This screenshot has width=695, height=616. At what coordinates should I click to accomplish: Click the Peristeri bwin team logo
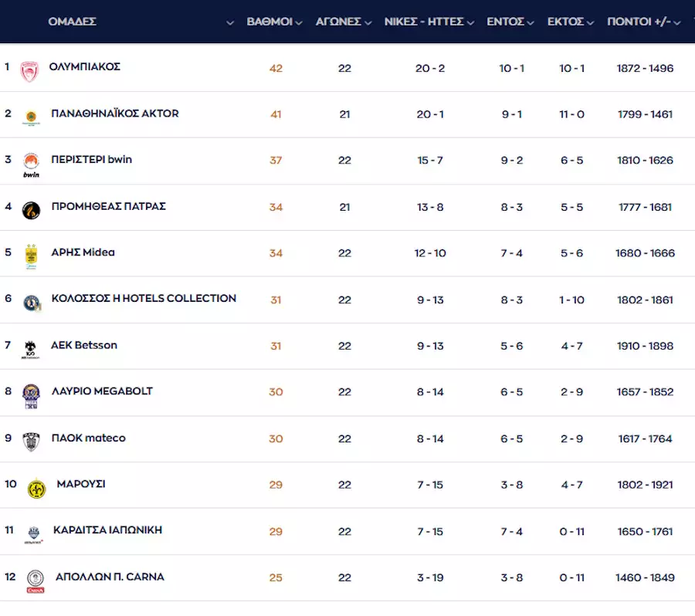31,164
